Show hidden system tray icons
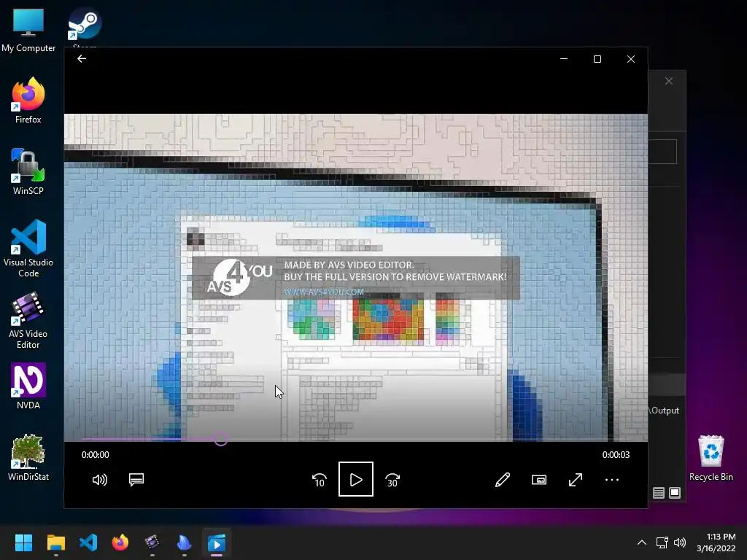747x560 pixels. (x=642, y=542)
